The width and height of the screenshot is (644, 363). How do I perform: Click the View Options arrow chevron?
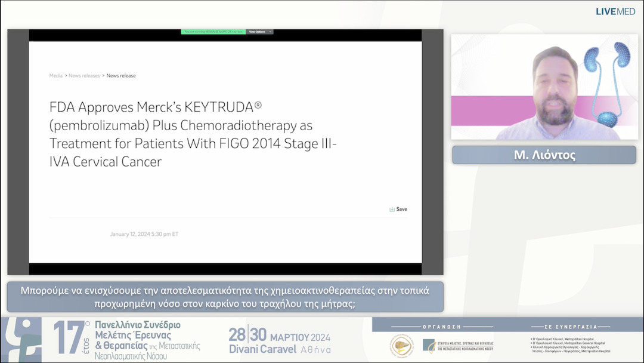[x=270, y=32]
